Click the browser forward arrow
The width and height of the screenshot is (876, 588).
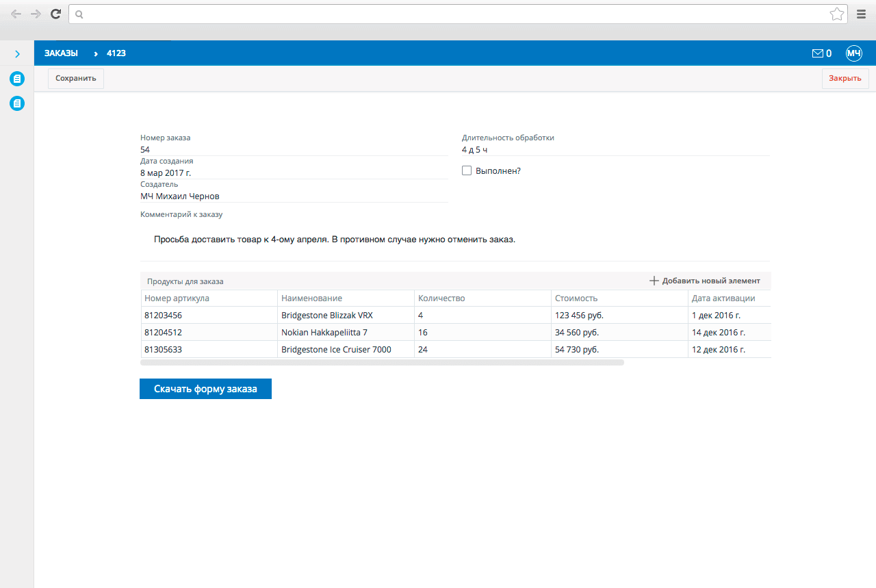(36, 14)
